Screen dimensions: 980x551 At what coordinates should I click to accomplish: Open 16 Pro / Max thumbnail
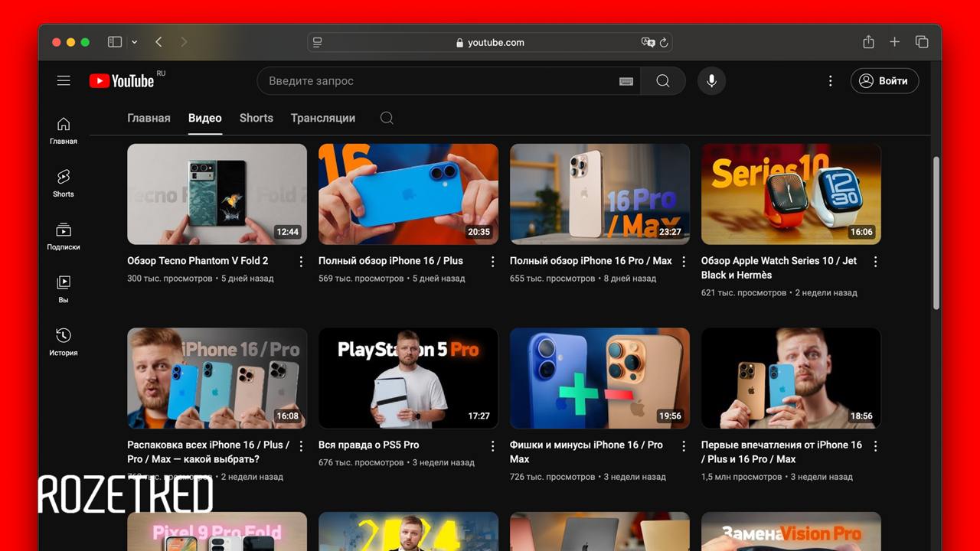(599, 194)
